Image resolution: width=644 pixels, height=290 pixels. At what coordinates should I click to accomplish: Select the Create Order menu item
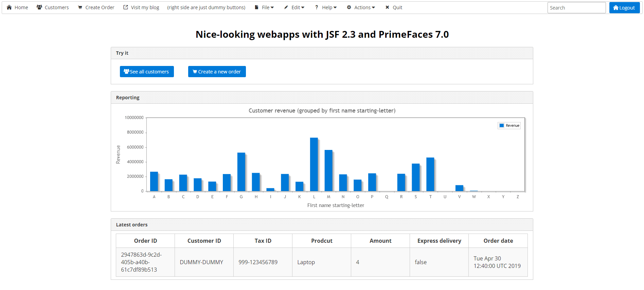tap(96, 7)
